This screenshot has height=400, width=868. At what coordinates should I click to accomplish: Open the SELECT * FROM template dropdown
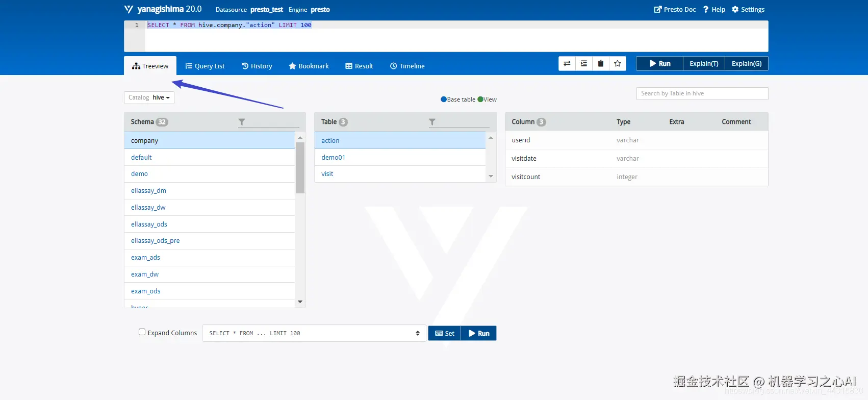[314, 333]
